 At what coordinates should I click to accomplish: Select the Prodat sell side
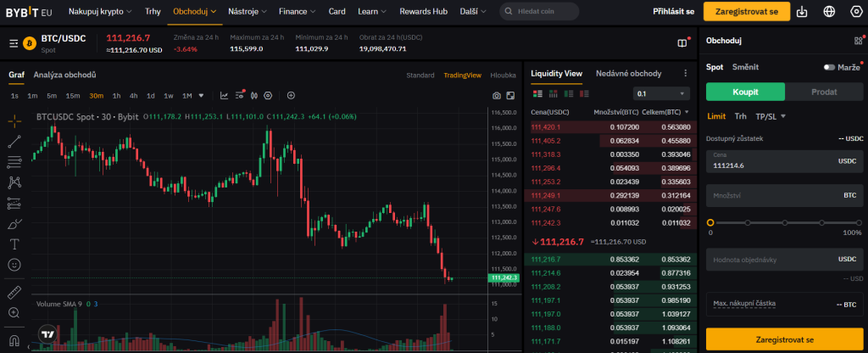point(824,92)
